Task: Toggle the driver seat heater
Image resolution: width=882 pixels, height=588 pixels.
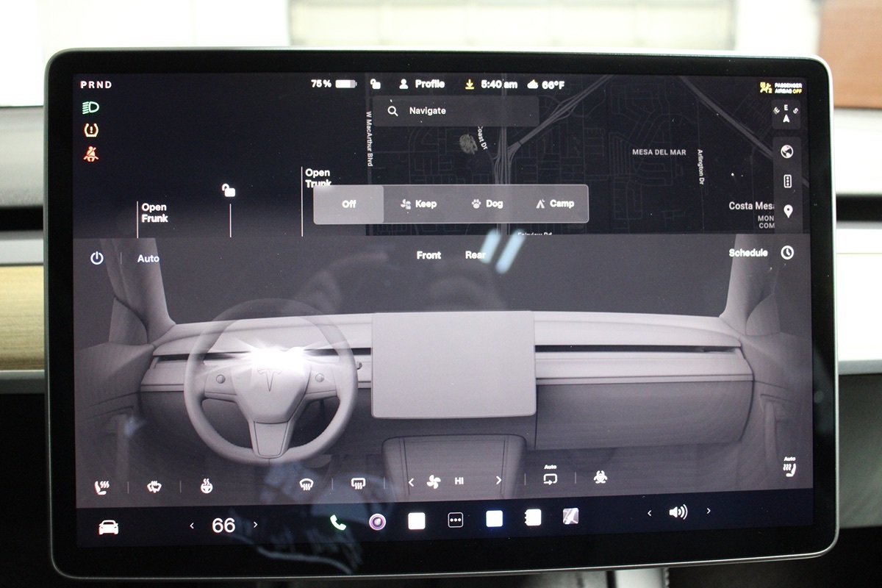Action: coord(101,486)
